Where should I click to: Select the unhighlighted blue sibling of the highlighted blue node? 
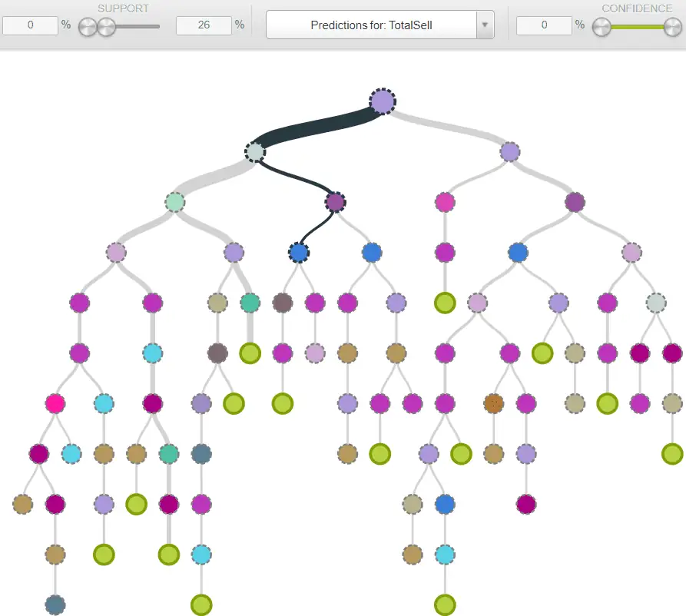point(372,253)
